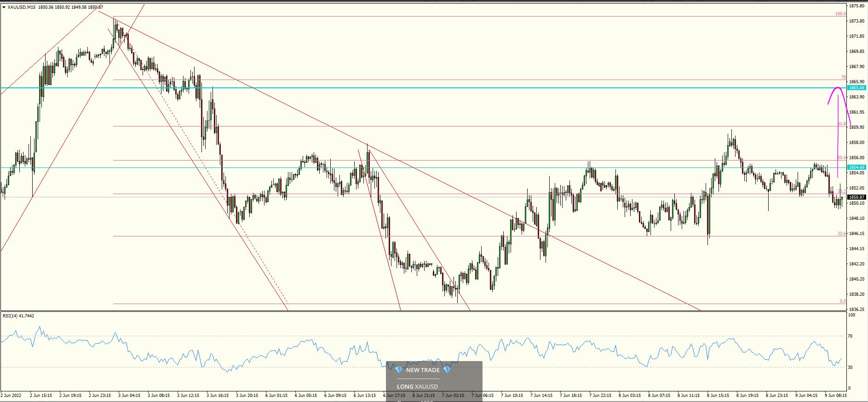Click the Fibonacci 78 level label
868x402 pixels.
point(843,77)
